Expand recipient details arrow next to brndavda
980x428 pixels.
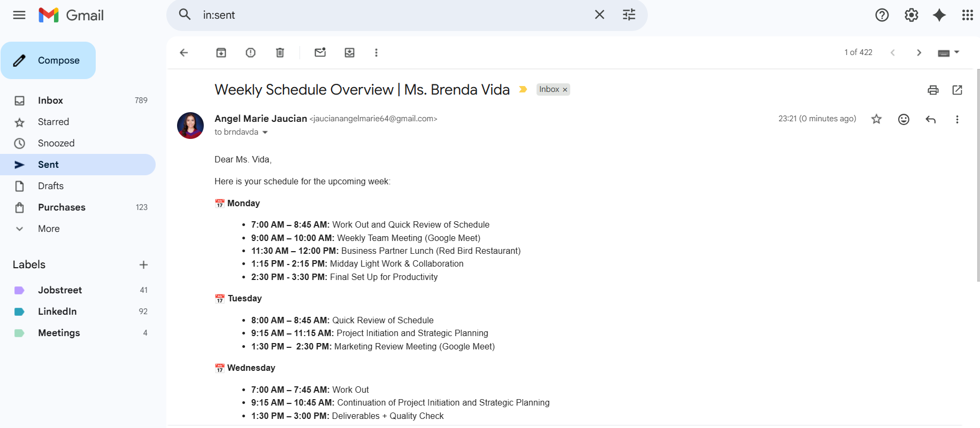[x=265, y=133]
